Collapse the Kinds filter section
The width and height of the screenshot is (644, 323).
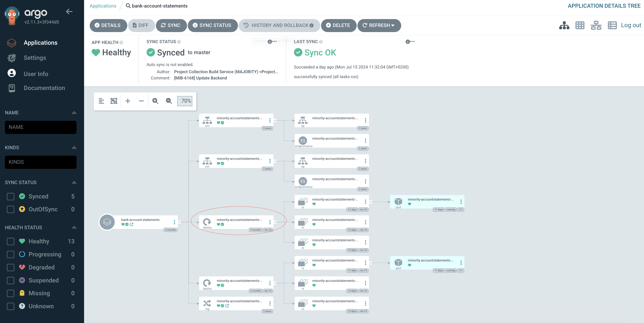(74, 147)
